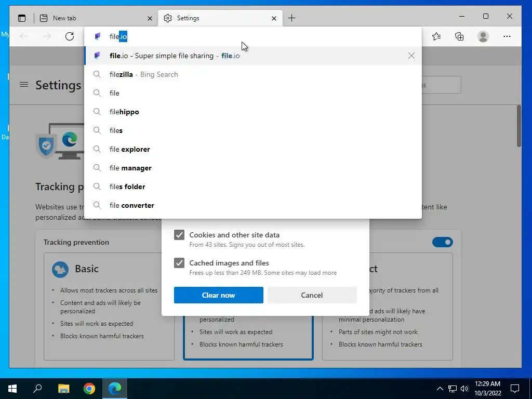Image resolution: width=532 pixels, height=399 pixels.
Task: Click the browser Back arrow
Action: [x=24, y=36]
